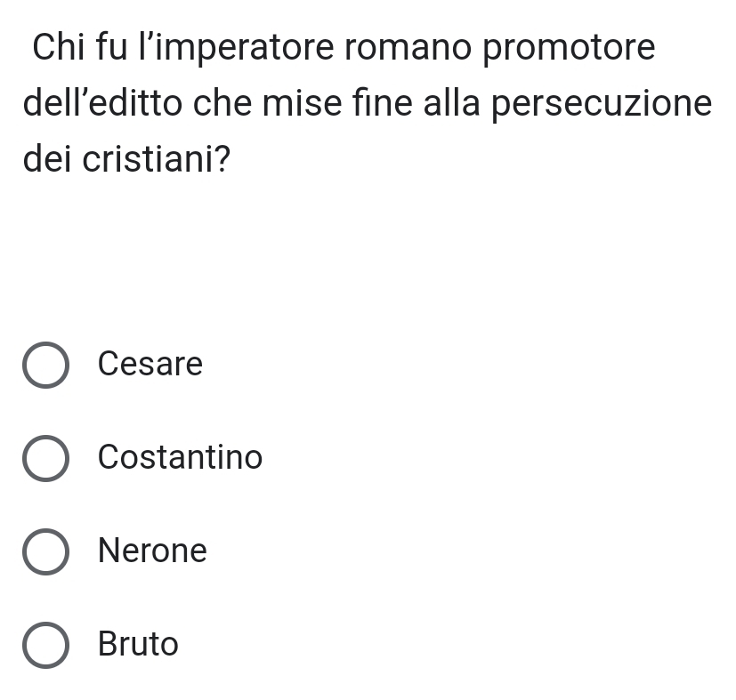Mark the emperor who ended Christian persecution
Image resolution: width=736 pixels, height=700 pixels.
click(x=45, y=458)
